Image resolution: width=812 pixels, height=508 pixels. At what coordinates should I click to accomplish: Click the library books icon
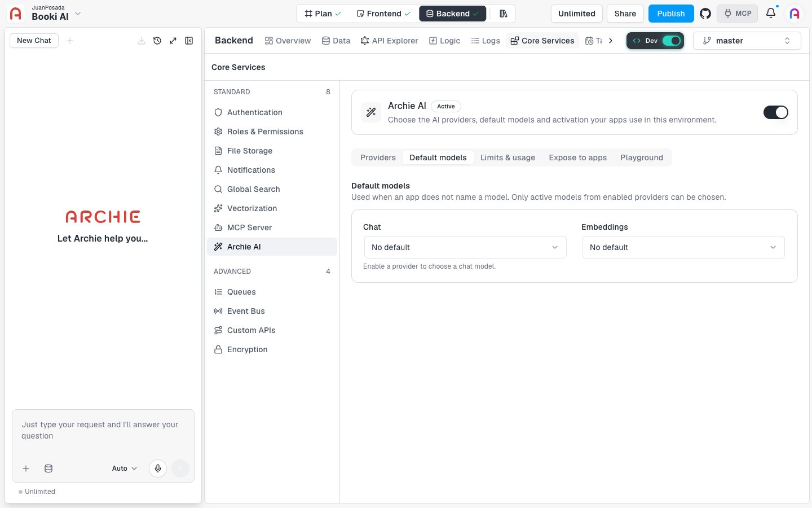[504, 14]
